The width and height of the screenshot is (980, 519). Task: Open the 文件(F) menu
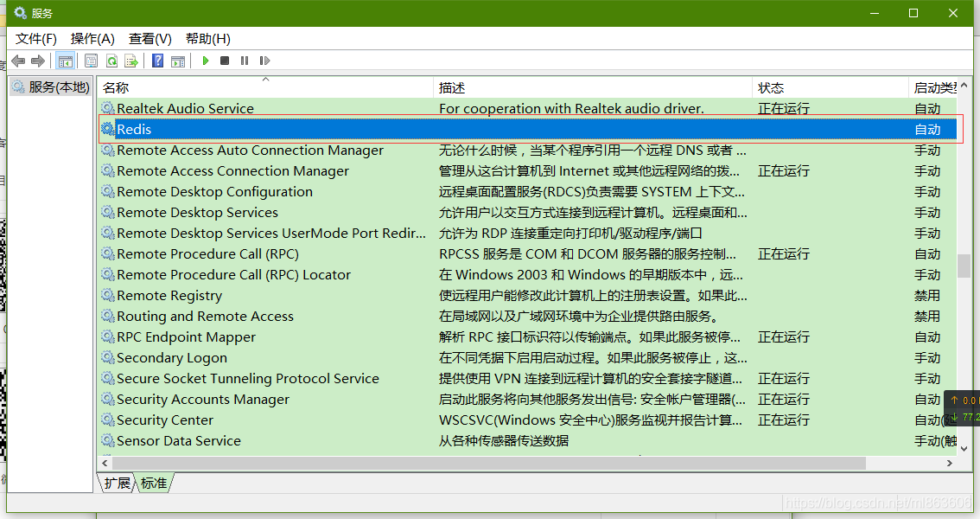[35, 39]
